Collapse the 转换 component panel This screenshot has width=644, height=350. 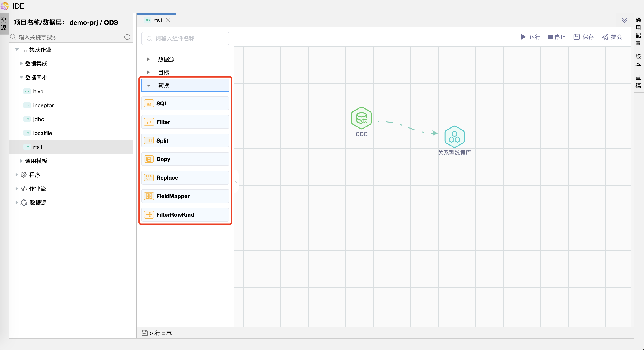149,85
